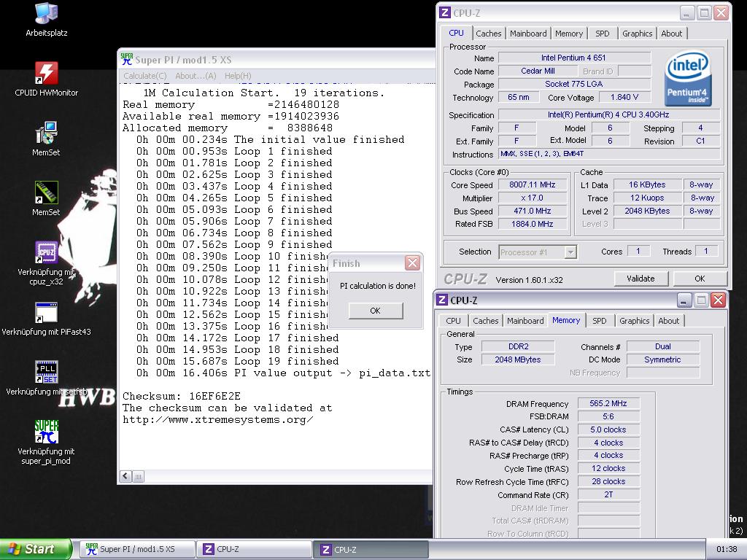This screenshot has width=747, height=560.
Task: Click the Super PI title bar icon
Action: (x=127, y=60)
